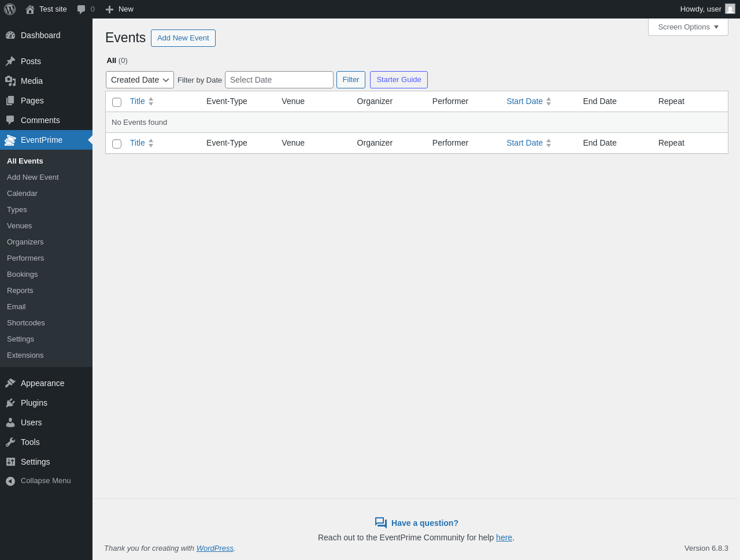Open Extensions submenu item
Screen dimensions: 740x560
pyautogui.click(x=25, y=355)
